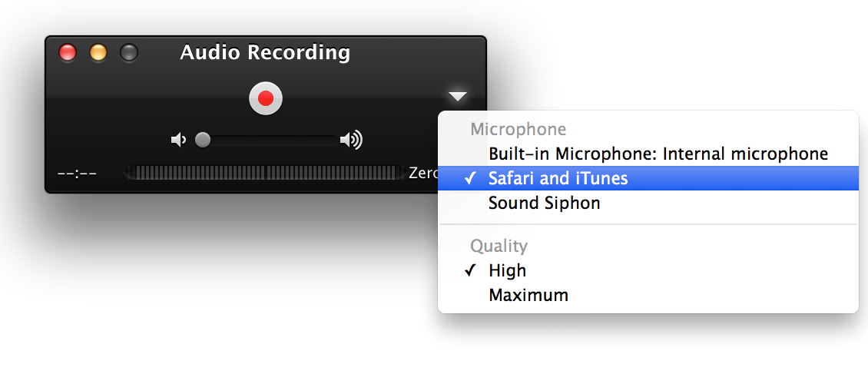Open the options dropdown triangle
Screen dimensions: 868x384
click(x=458, y=97)
